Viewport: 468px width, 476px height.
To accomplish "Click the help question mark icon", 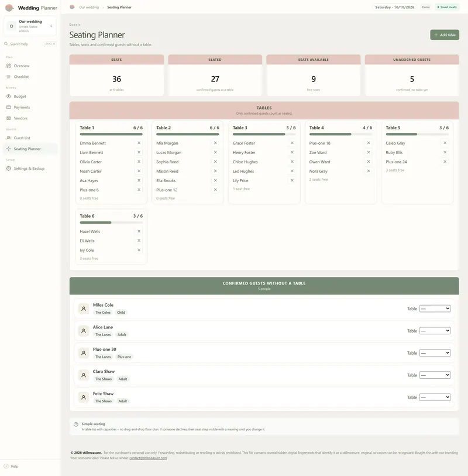I will (6, 466).
